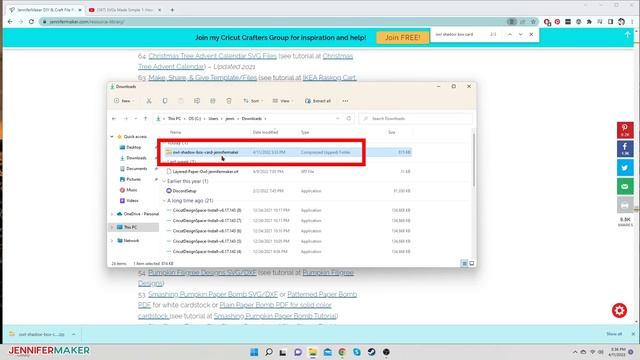Screen dimensions: 640x360
Task: Click This PC in the breadcrumb path
Action: (174, 118)
